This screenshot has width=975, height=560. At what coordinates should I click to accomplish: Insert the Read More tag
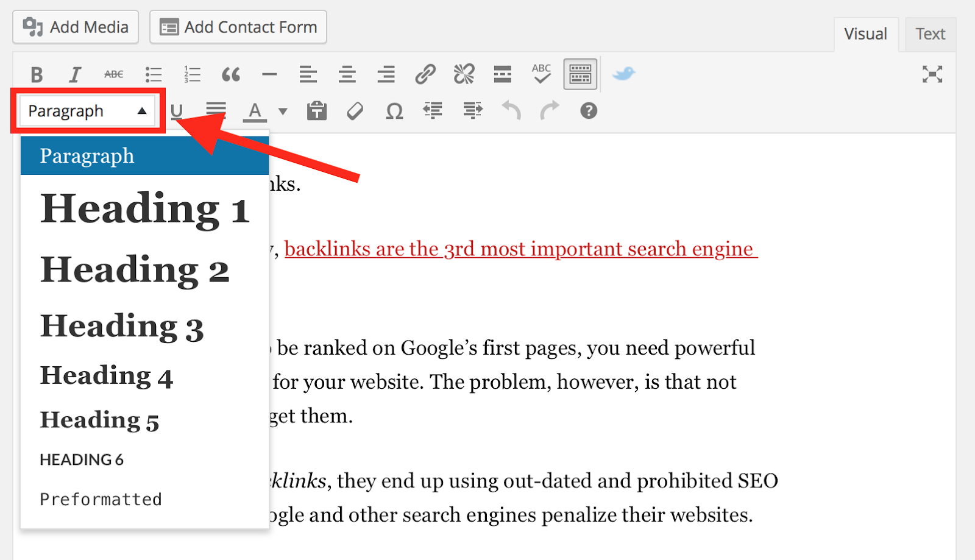pyautogui.click(x=502, y=74)
